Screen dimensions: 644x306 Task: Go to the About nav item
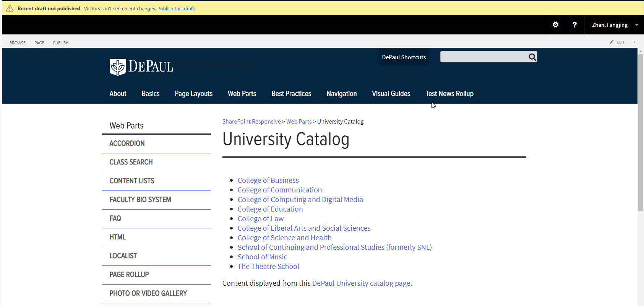[x=118, y=94]
